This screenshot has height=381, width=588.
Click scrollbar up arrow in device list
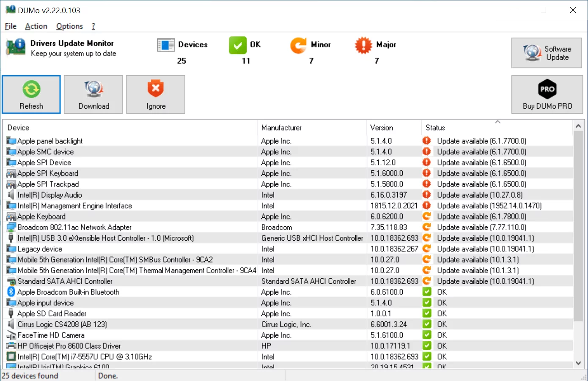pos(578,126)
